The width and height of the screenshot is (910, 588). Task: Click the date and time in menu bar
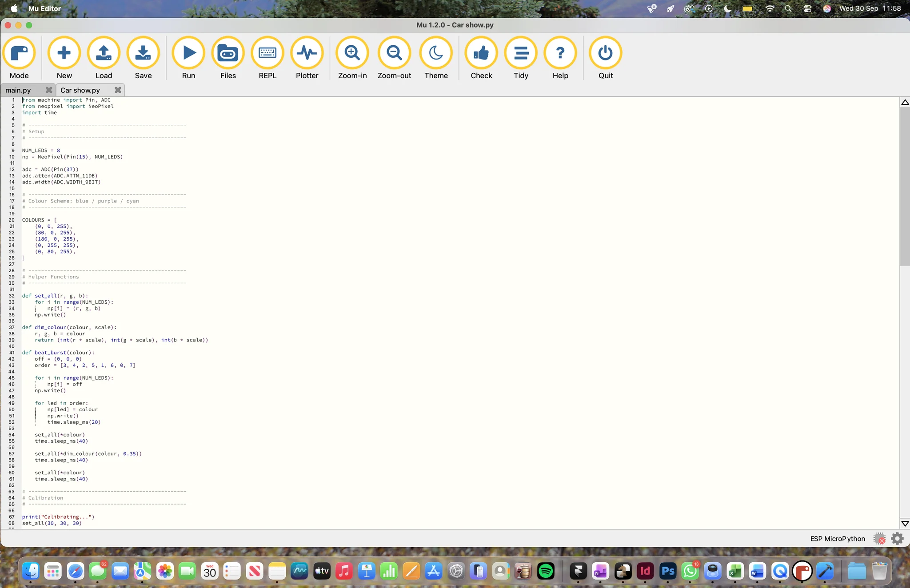(x=870, y=8)
